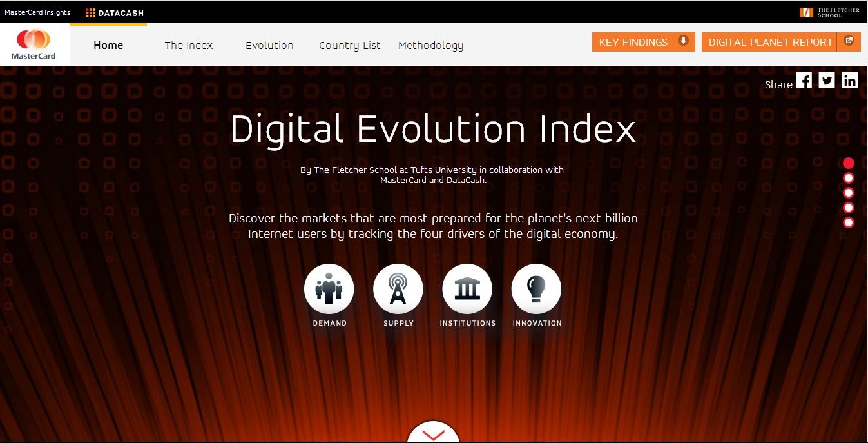
Task: Jump to the fourth section dot
Action: 849,208
